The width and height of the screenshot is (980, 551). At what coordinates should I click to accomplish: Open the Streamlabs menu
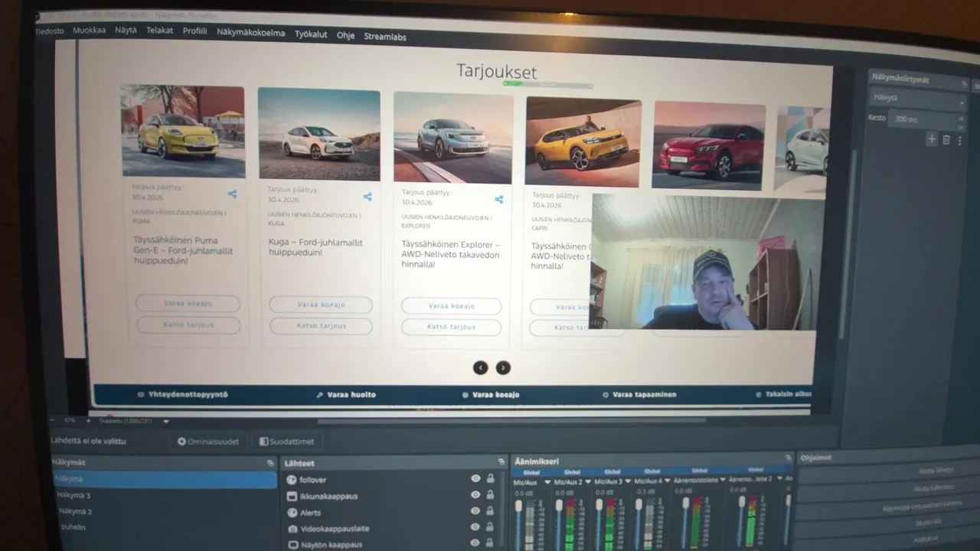[x=385, y=36]
